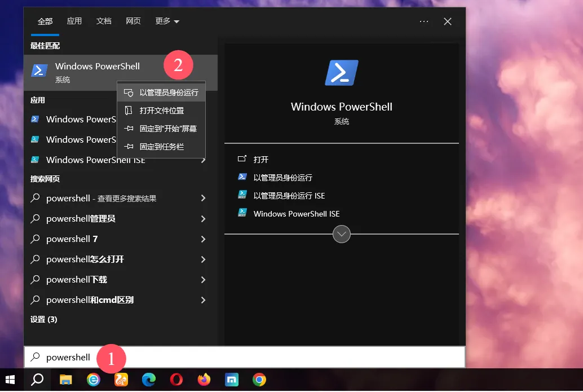
Task: Click the ISE icon next to 以管理员身份运行 ISE
Action: click(242, 195)
